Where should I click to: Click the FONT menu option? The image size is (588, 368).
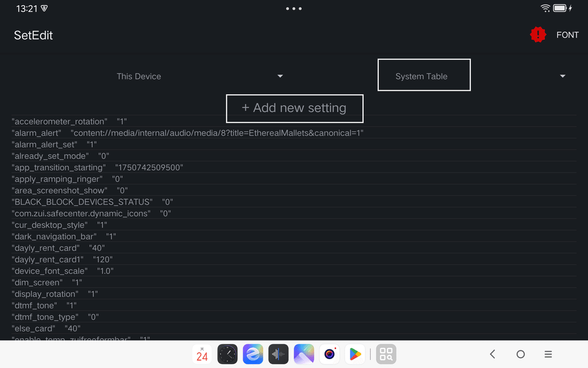tap(567, 35)
